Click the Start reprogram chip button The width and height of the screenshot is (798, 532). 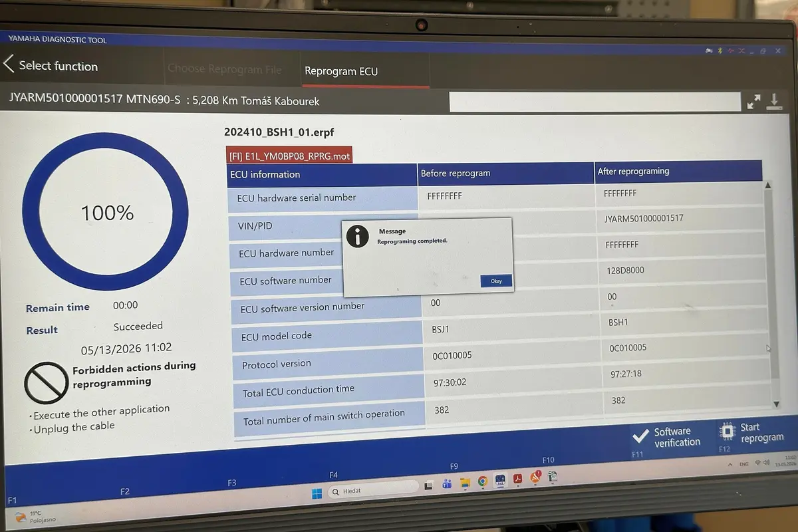click(752, 432)
